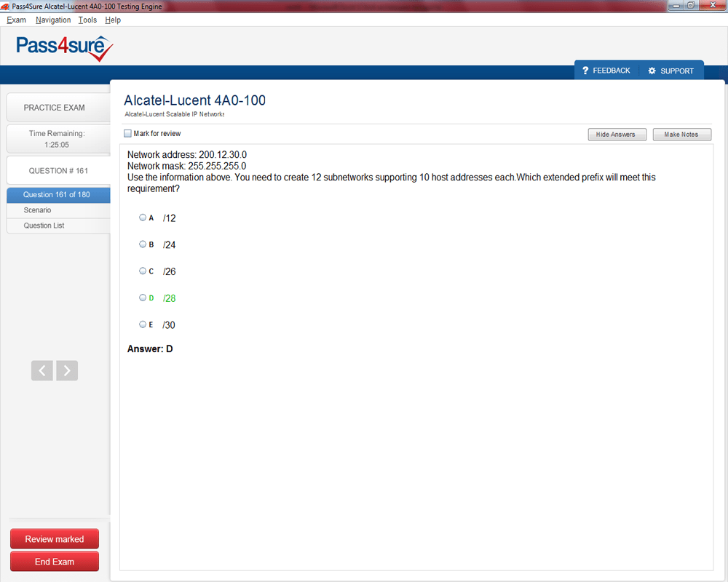Select answer E radio button /30
Screen dimensions: 728x582
tap(143, 324)
